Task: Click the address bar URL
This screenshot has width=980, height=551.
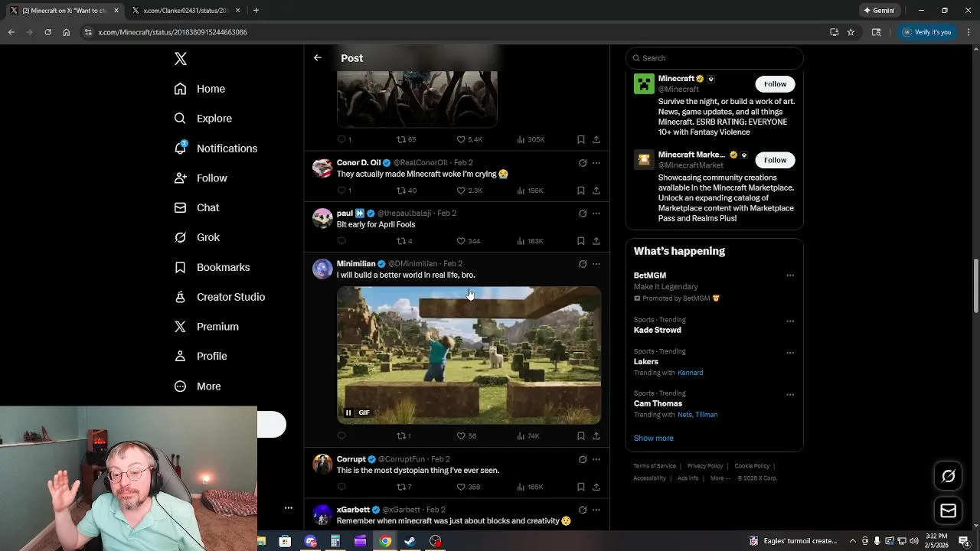Action: (x=172, y=32)
